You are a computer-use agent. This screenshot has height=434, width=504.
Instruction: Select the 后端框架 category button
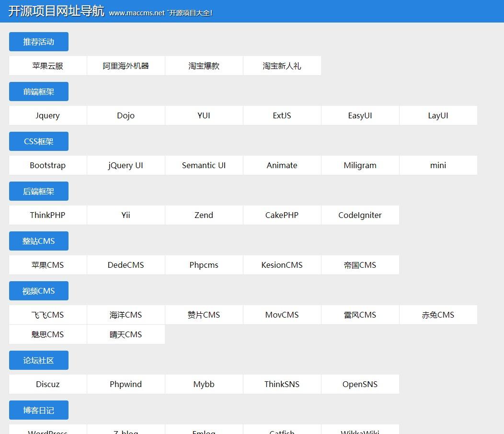pos(39,191)
